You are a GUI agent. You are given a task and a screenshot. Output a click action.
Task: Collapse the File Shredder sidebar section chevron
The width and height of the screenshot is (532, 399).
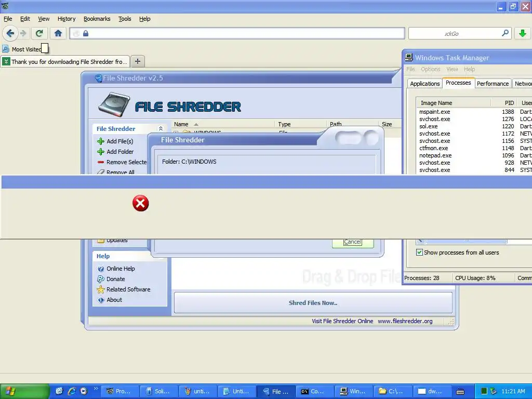pyautogui.click(x=161, y=129)
